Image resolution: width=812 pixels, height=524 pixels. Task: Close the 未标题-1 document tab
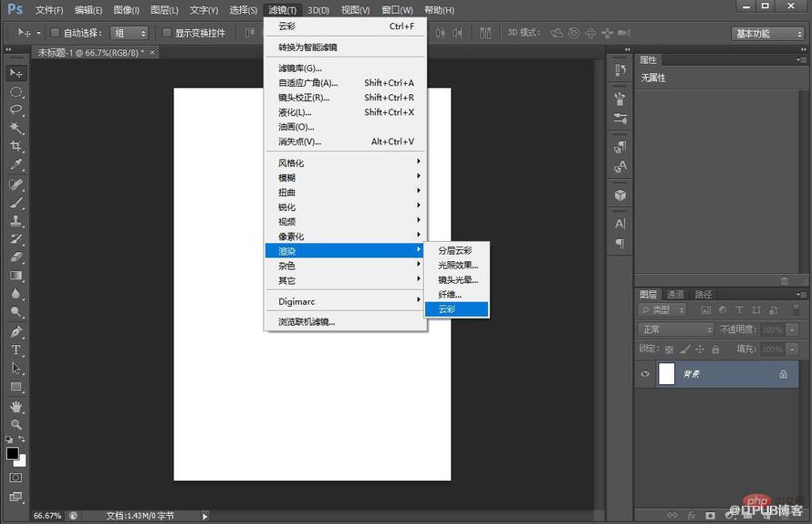(x=151, y=52)
